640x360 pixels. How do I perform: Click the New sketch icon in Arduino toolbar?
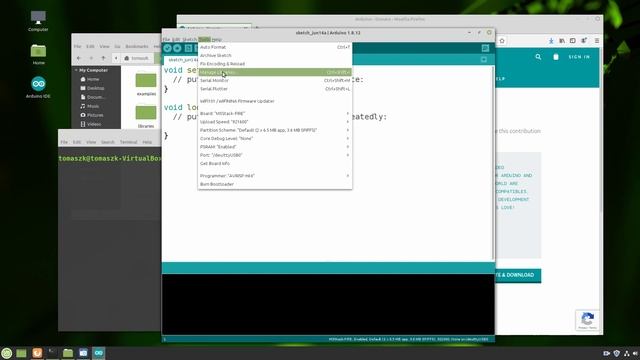point(188,48)
